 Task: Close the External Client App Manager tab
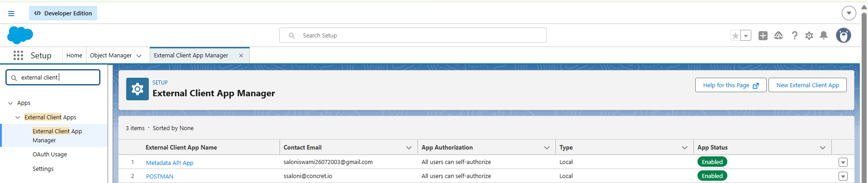241,56
